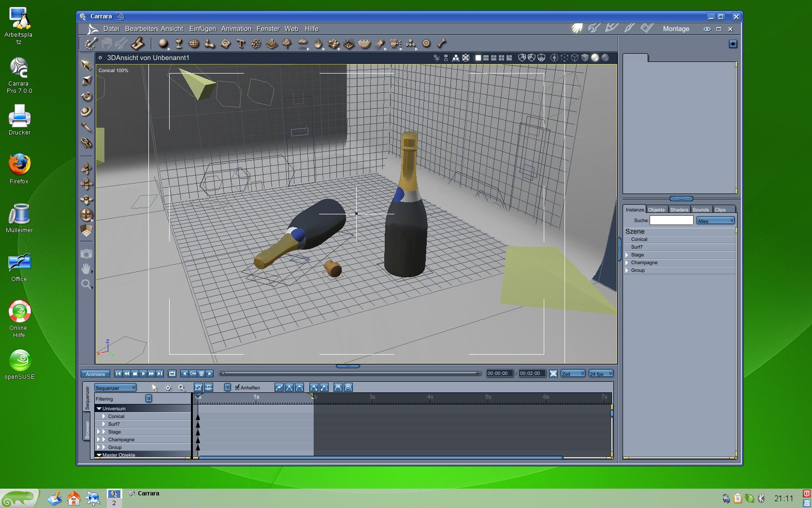This screenshot has width=812, height=508.
Task: Switch to the Shaders tab
Action: coord(679,209)
